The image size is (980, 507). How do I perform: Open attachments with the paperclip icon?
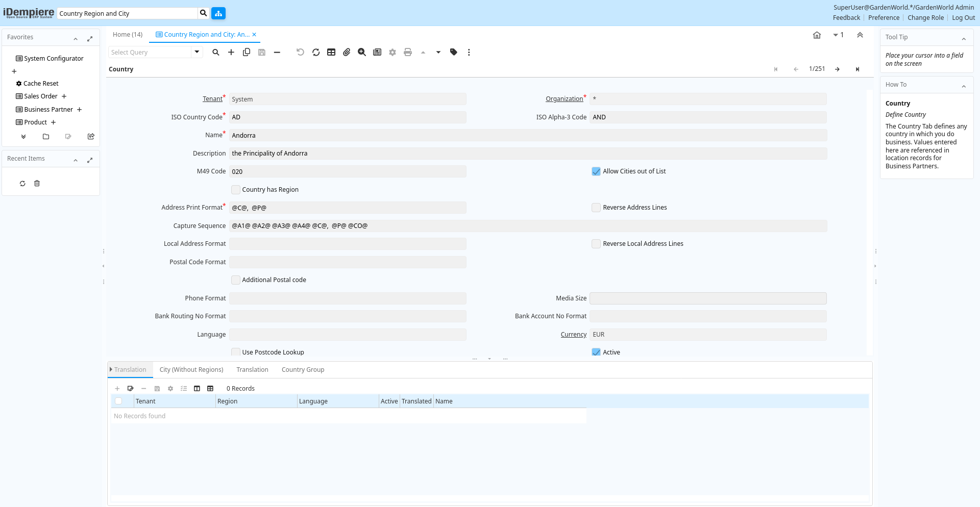click(347, 52)
